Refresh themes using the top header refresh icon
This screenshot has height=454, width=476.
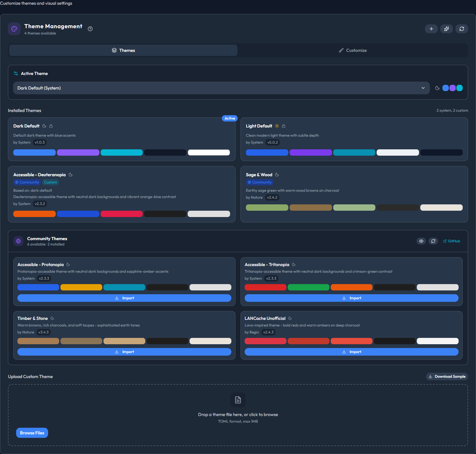point(462,29)
